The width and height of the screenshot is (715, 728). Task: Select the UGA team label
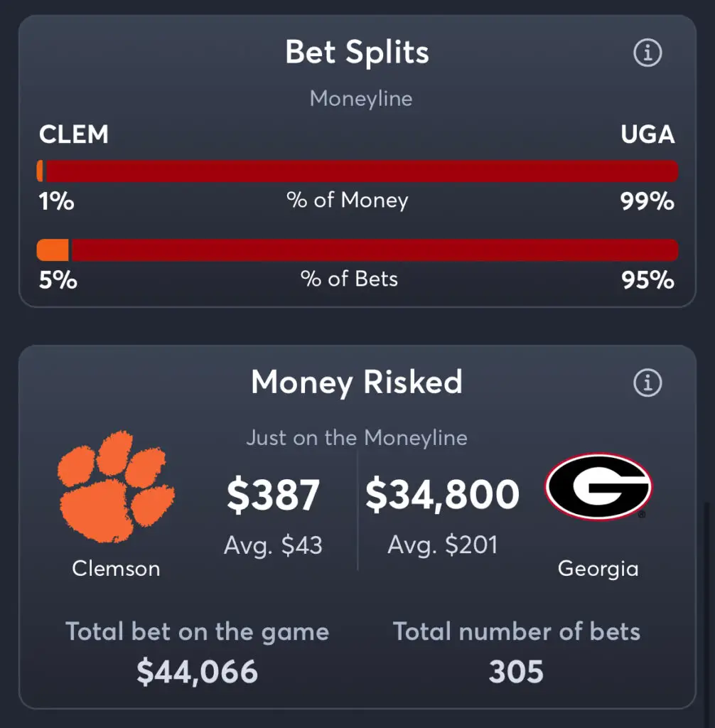tap(647, 134)
